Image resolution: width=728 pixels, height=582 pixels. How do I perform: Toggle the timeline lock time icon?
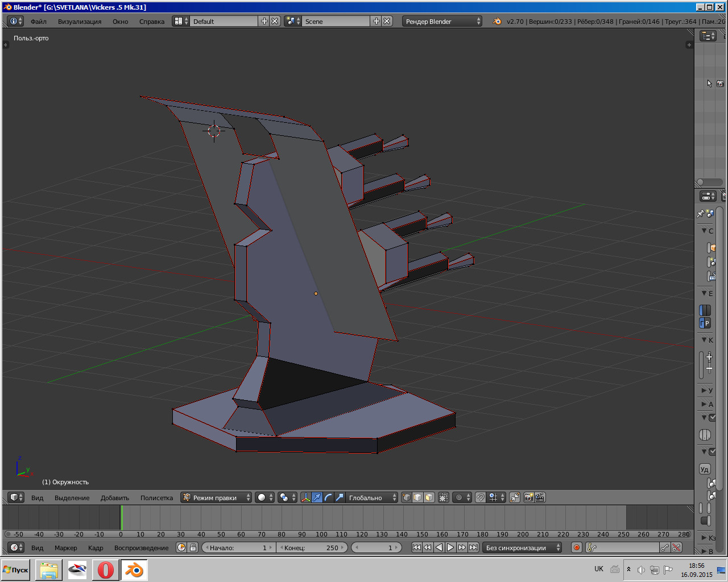(193, 547)
